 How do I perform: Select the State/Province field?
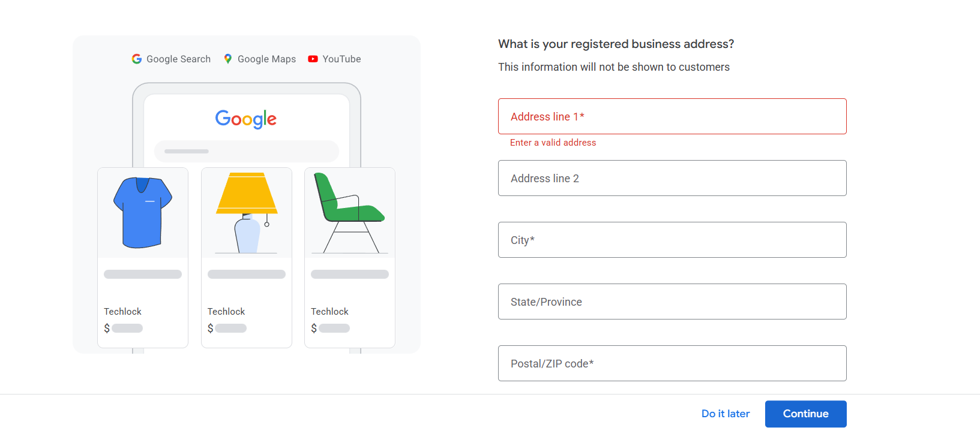click(x=672, y=302)
